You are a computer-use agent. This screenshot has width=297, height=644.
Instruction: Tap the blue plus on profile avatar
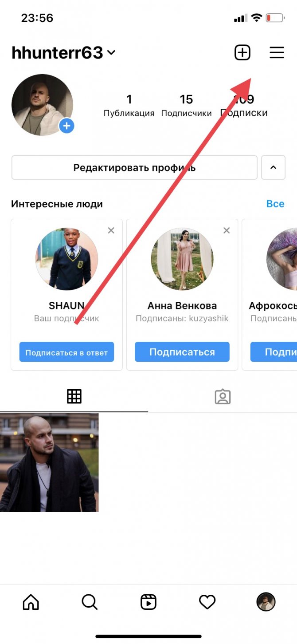(66, 126)
